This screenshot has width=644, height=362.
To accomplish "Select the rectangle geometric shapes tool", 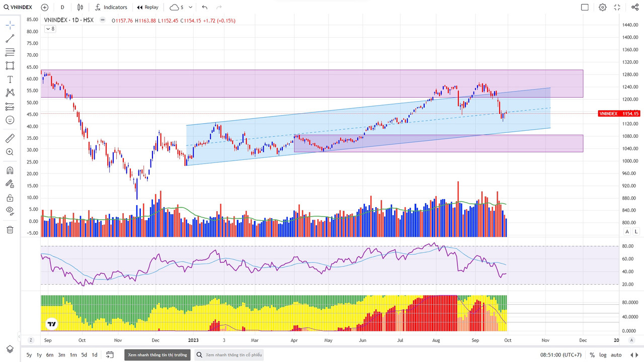I will click(10, 66).
